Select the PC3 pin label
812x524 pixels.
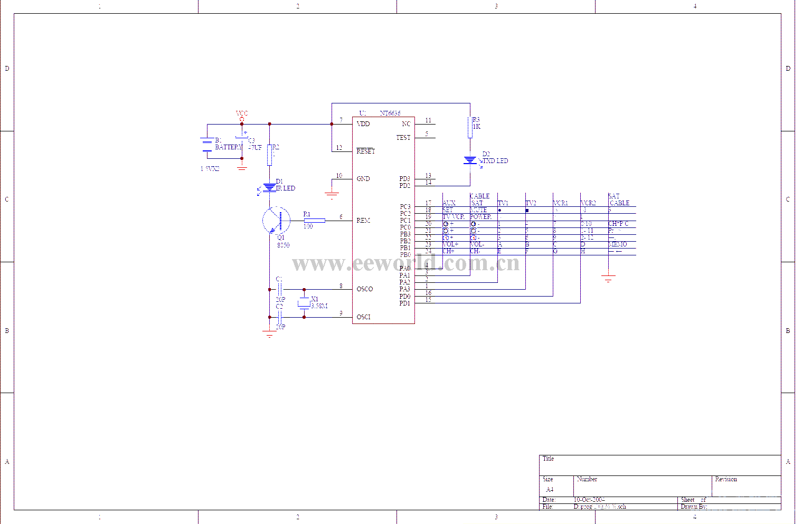[405, 207]
